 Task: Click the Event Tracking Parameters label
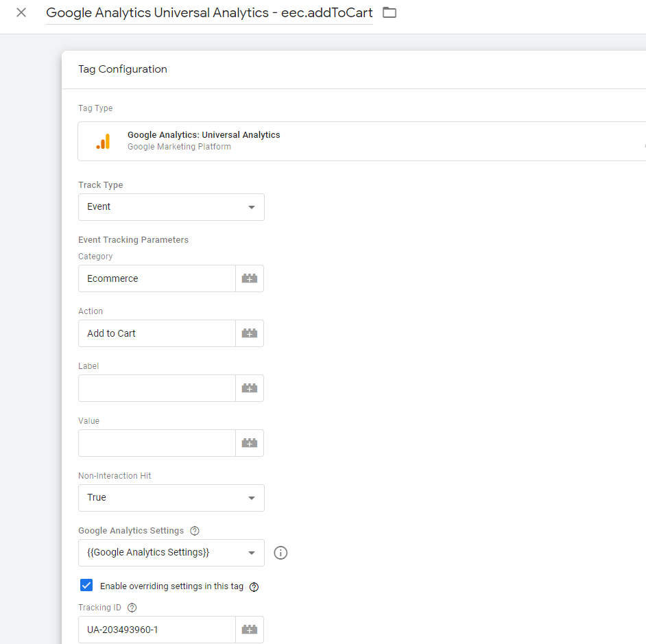pyautogui.click(x=133, y=240)
